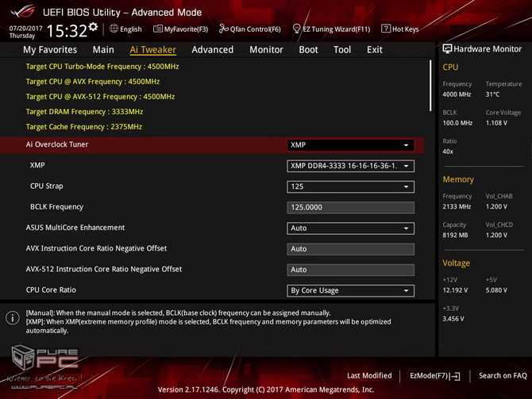Open the Tool tab
Viewport: 532px width, 399px height.
(x=342, y=50)
